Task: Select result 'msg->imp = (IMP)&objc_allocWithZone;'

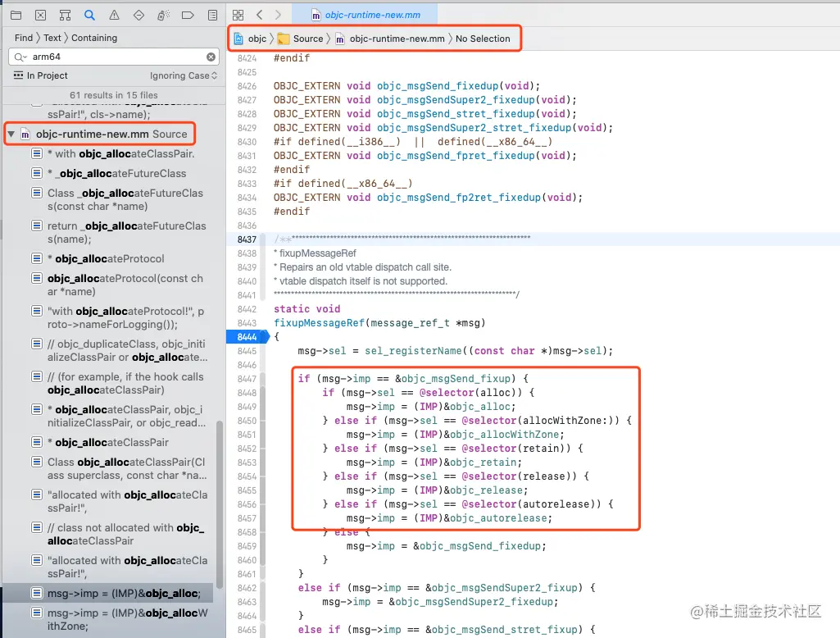Action: pyautogui.click(x=121, y=619)
